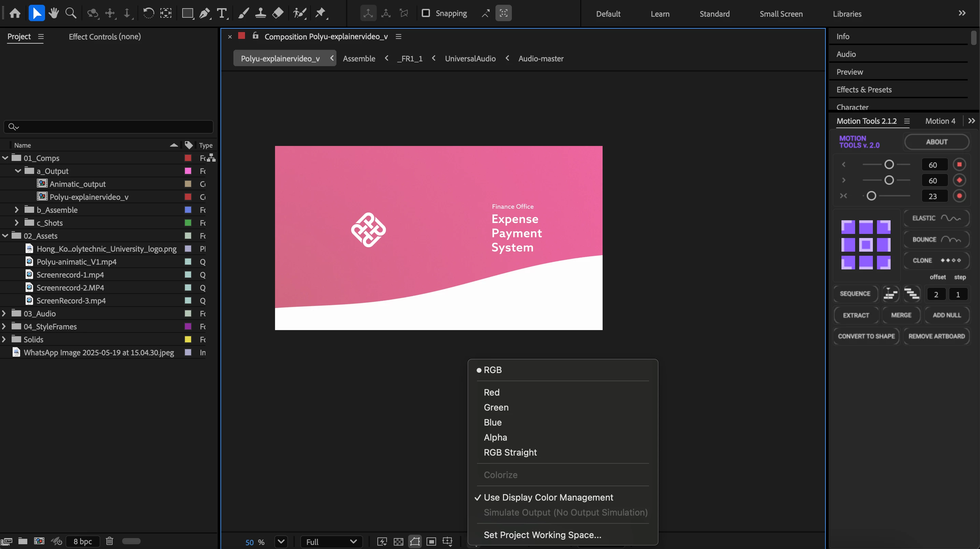
Task: Expand the 03_Audio folder
Action: [4, 314]
